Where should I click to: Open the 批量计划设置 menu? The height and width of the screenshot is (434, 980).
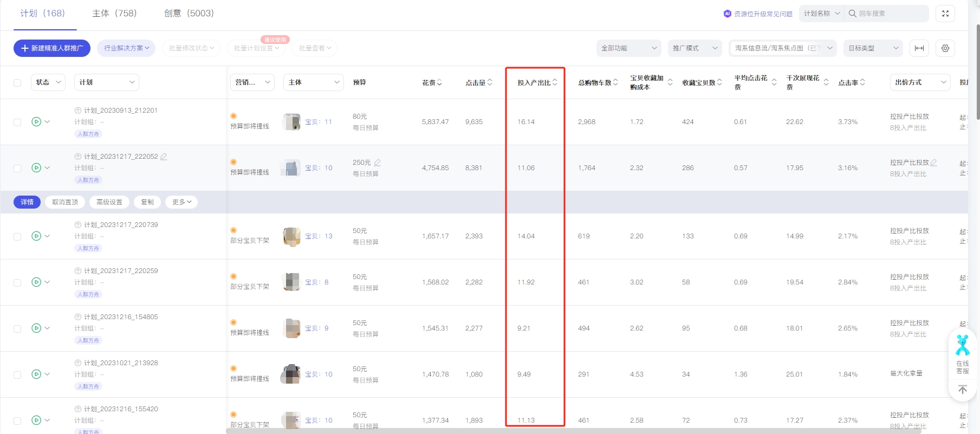(x=256, y=48)
